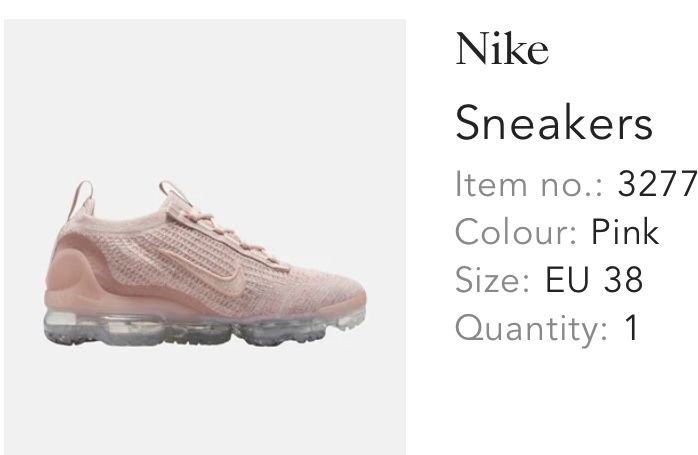Click the transparent air sole unit
Screen dimensions: 698x455
coord(203,329)
